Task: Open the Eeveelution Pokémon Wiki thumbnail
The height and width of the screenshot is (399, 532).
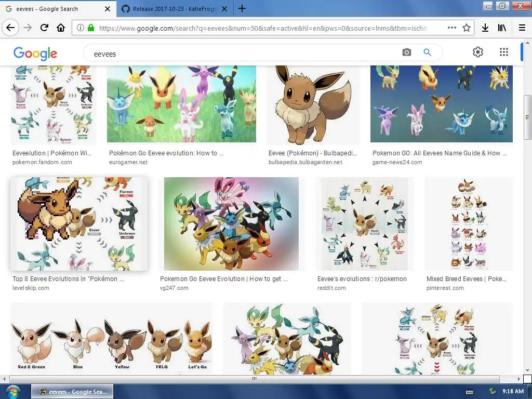Action: point(54,105)
